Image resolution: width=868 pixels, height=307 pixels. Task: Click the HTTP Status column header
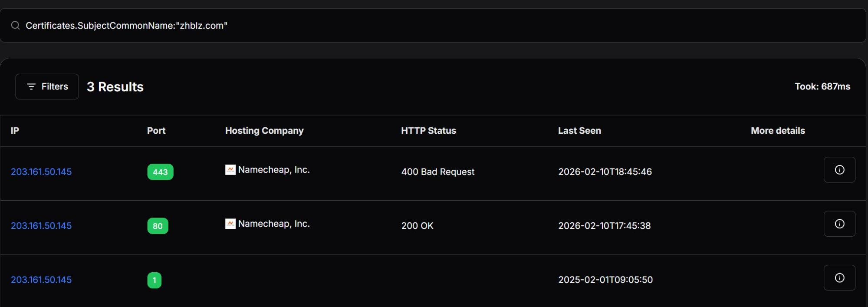click(x=428, y=131)
